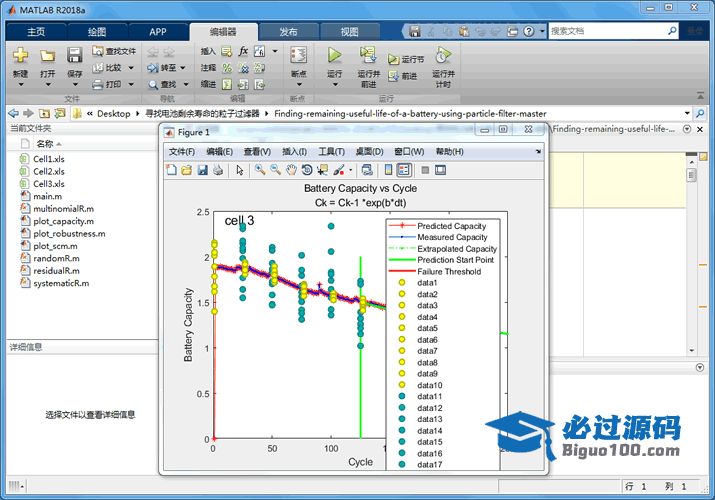This screenshot has width=715, height=500.
Task: Click the editor vertical scrollbar thumb
Action: point(692,175)
